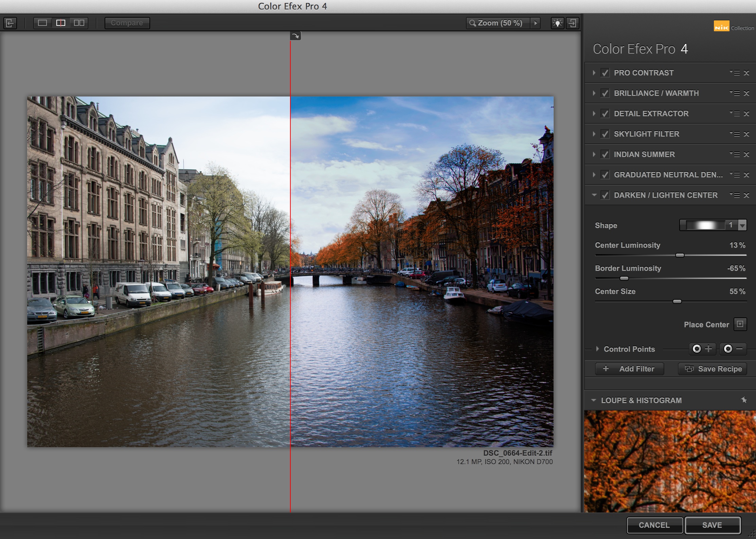The height and width of the screenshot is (539, 756).
Task: Delete the Brilliance / Warmth filter
Action: click(746, 93)
